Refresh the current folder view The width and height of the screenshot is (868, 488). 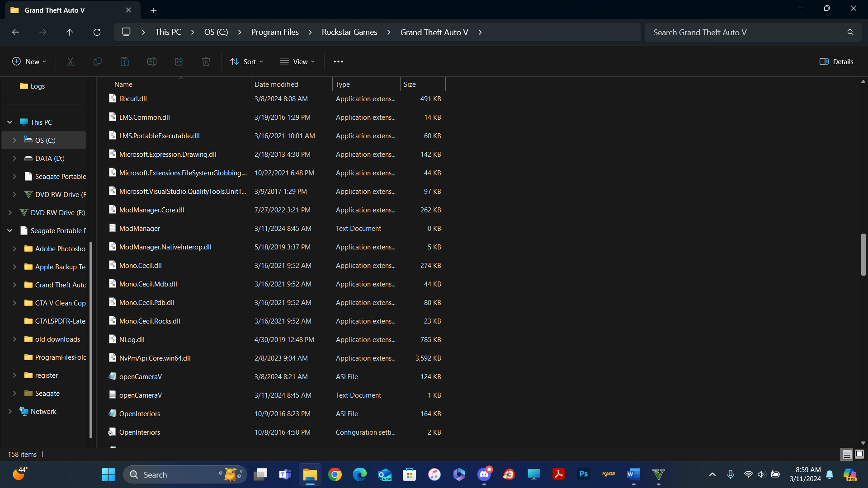97,32
